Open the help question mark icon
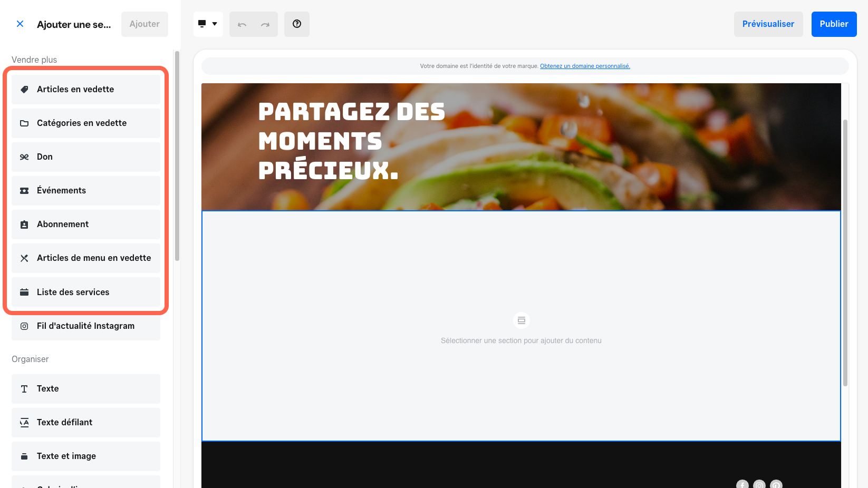868x488 pixels. pos(297,24)
